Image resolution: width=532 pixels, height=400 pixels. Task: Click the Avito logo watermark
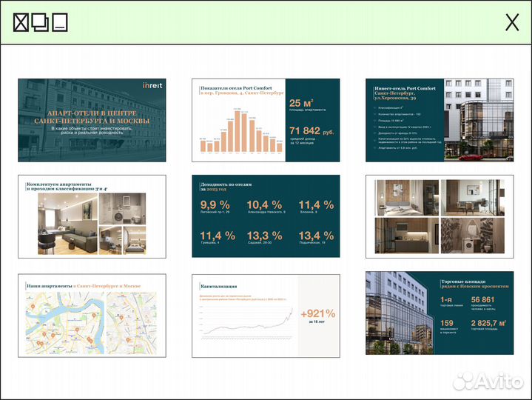488,381
